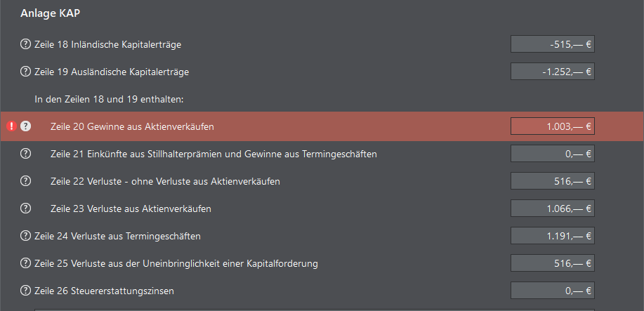
Task: Click Zeile 19 amount field showing -1.252
Action: pos(552,72)
